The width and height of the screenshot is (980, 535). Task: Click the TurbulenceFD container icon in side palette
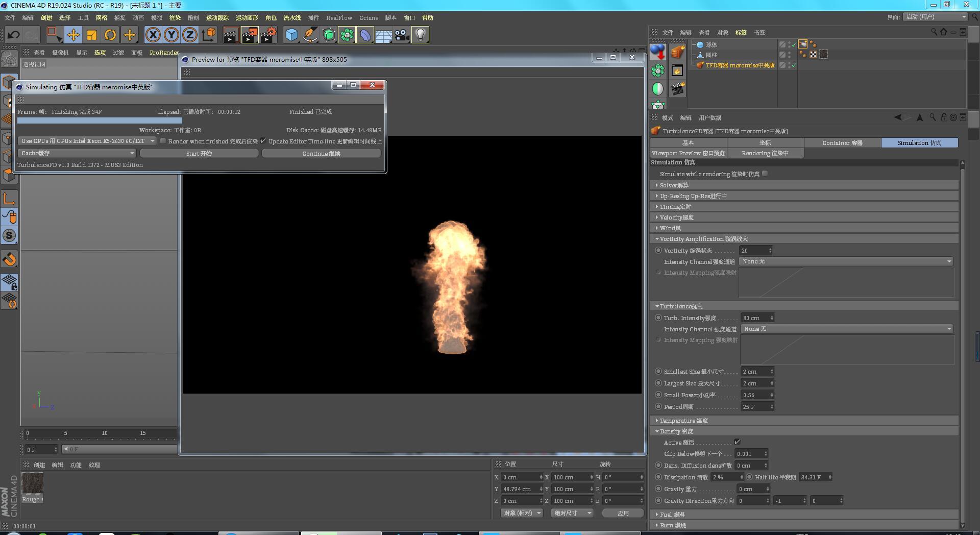[x=677, y=52]
